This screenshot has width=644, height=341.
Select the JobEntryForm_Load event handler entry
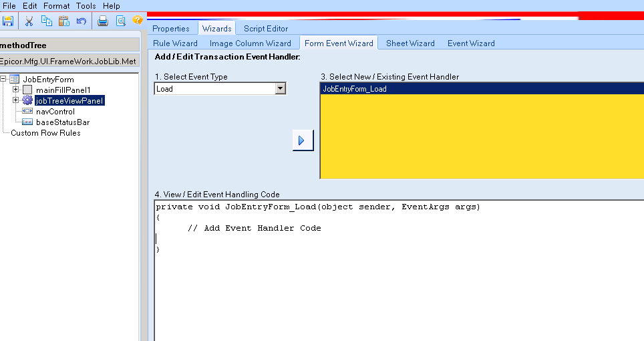pyautogui.click(x=482, y=89)
